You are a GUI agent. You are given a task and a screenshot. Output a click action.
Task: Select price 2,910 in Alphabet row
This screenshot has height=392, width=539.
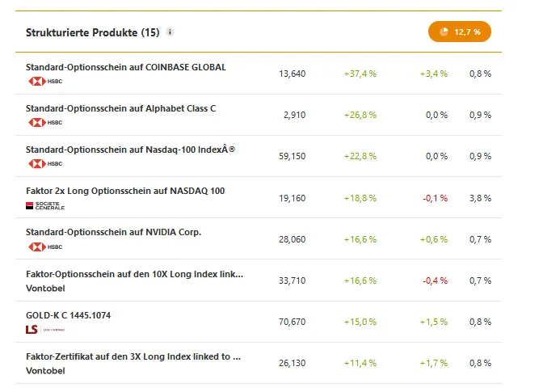(x=295, y=115)
